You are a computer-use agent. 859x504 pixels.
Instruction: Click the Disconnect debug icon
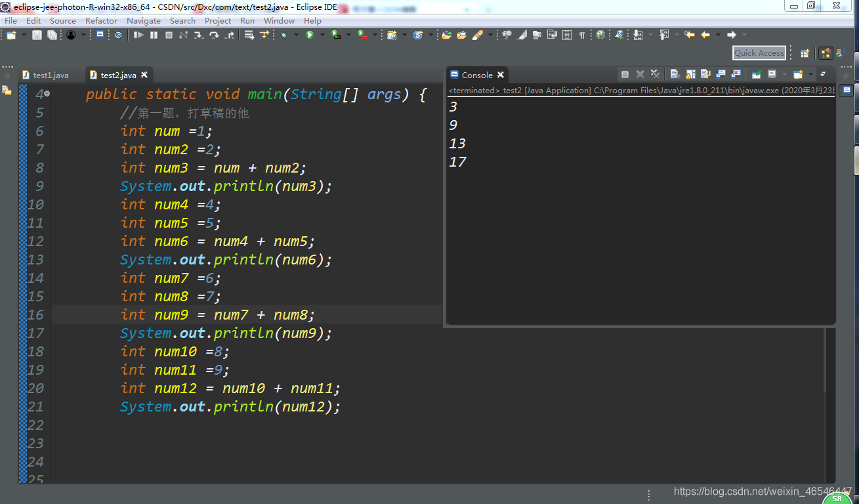pos(183,35)
